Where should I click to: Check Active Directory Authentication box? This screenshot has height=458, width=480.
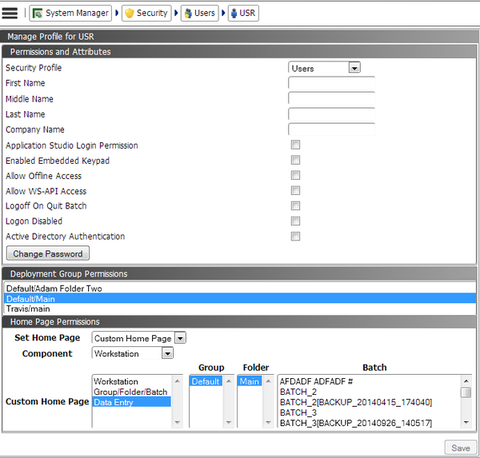(295, 236)
